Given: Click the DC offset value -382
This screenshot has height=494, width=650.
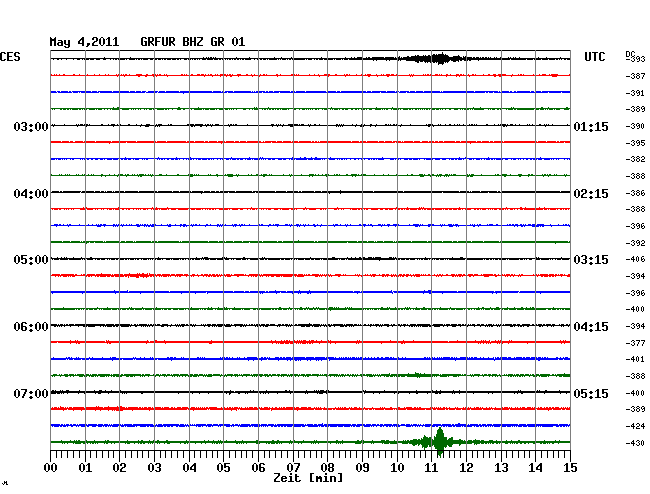Looking at the screenshot, I should [x=635, y=159].
